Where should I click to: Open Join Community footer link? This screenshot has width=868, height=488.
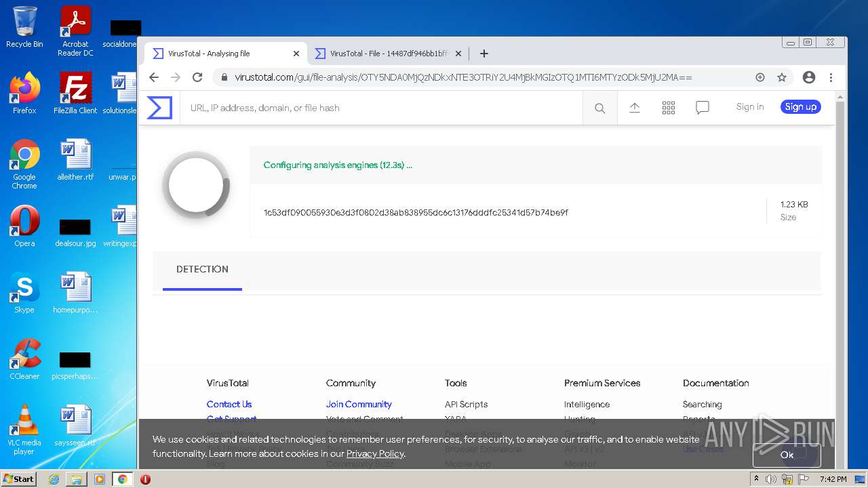tap(359, 404)
